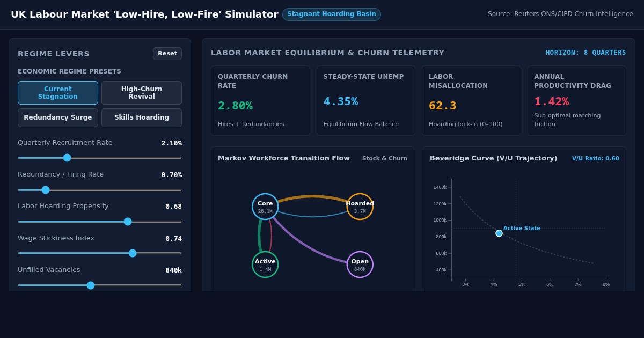Click the Unfilled Vacancies slider handle

coord(91,285)
